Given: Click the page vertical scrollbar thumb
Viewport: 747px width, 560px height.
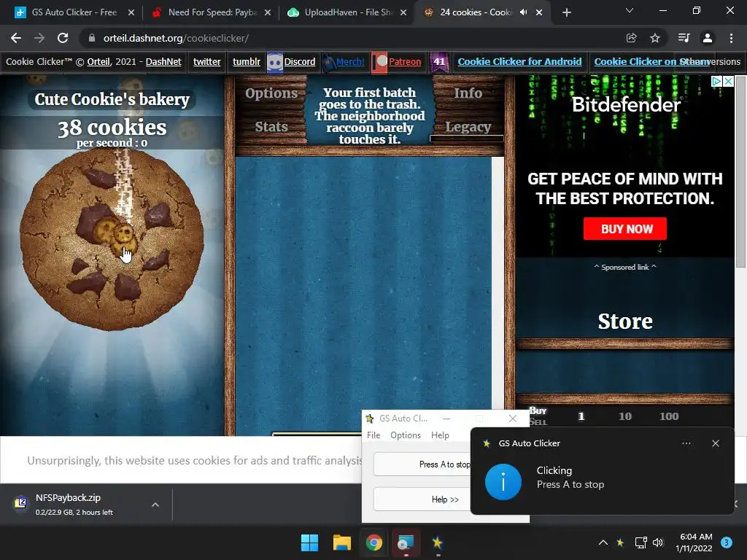Looking at the screenshot, I should pyautogui.click(x=741, y=171).
